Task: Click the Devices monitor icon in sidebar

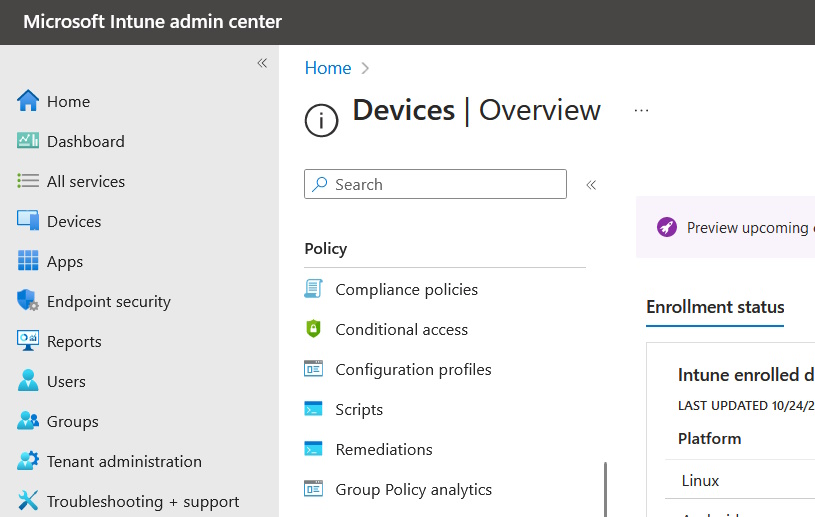Action: (x=28, y=220)
